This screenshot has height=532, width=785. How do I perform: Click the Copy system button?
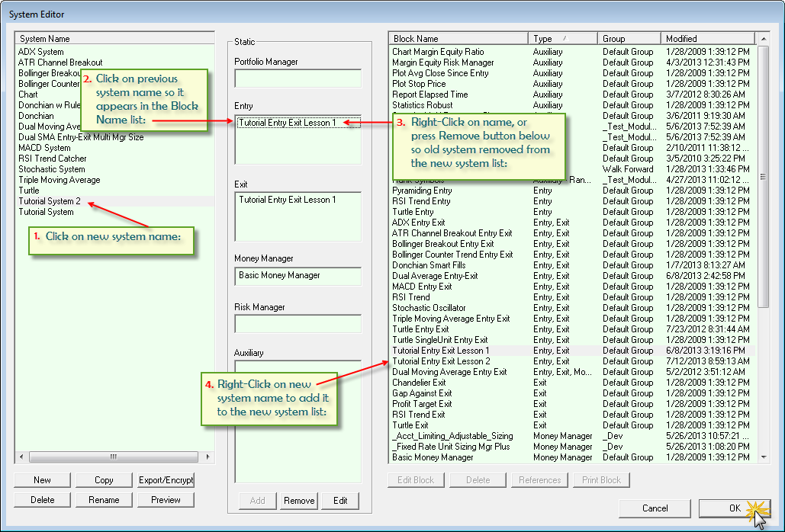pyautogui.click(x=104, y=479)
